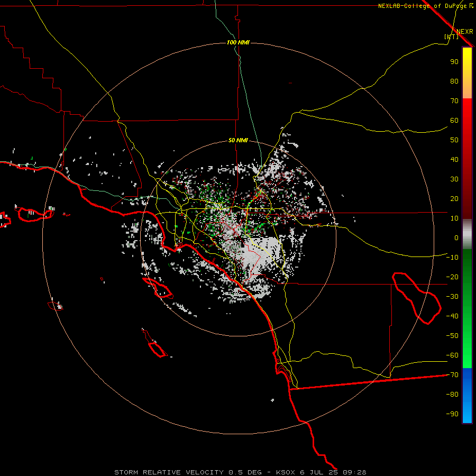Viewport: 476px width, 476px height.
Task: Click the KSOX station identifier in the caption
Action: [286, 472]
